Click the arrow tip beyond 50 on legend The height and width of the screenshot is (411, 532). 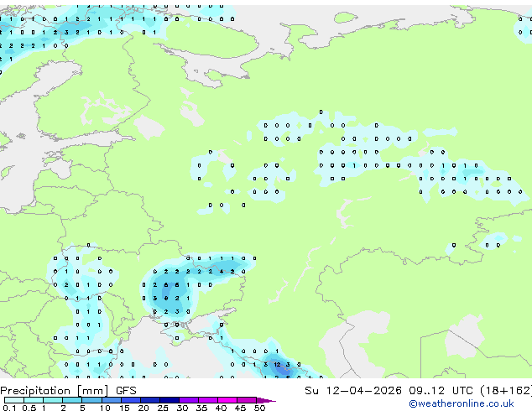coord(266,400)
